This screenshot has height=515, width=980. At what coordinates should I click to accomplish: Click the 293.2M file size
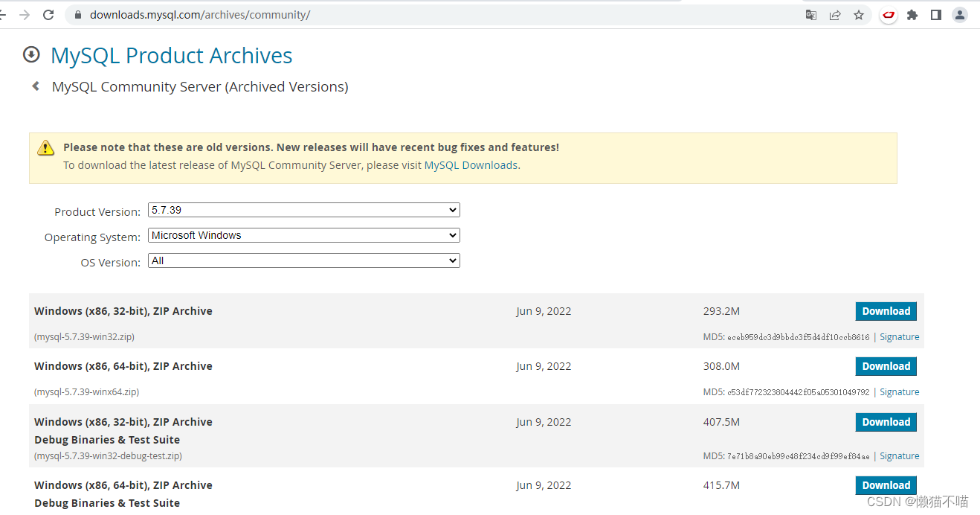click(x=721, y=311)
